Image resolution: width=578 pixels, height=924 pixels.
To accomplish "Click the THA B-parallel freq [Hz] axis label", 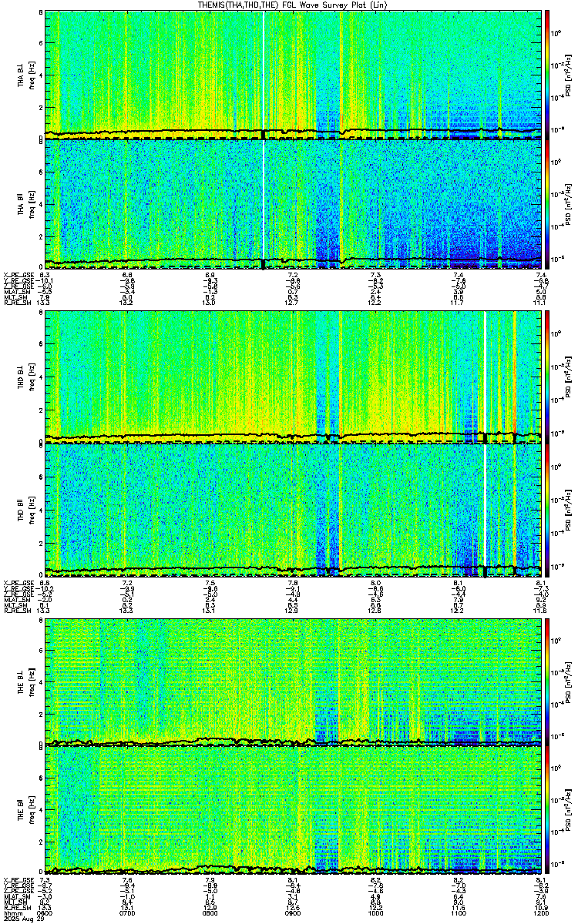I will pyautogui.click(x=32, y=203).
